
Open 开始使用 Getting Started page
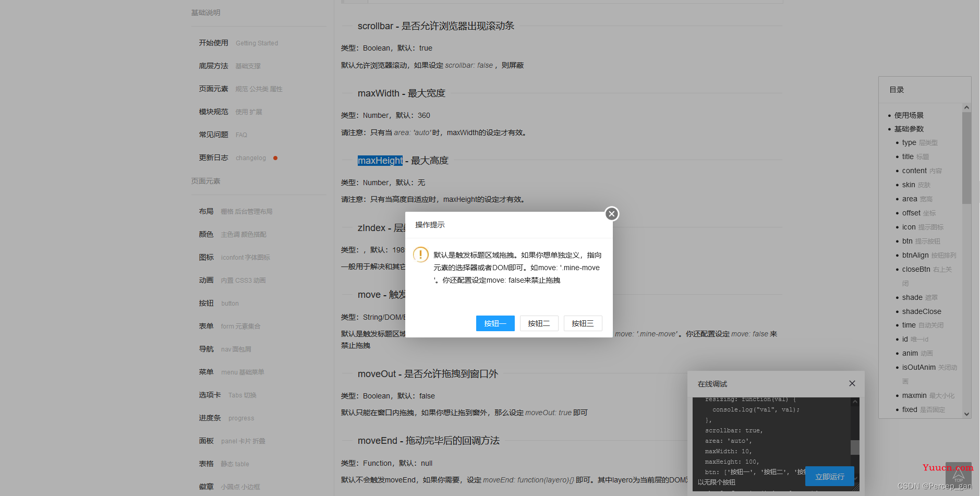coord(238,43)
